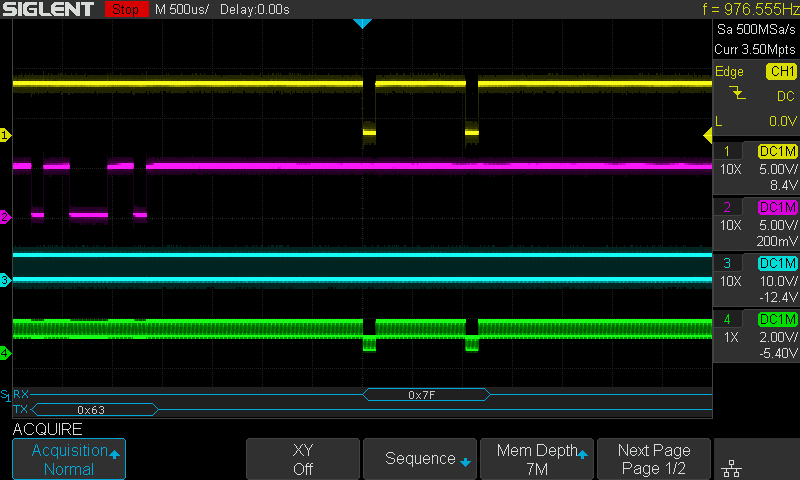Click the 0x7F decoded RX packet

pyautogui.click(x=427, y=395)
